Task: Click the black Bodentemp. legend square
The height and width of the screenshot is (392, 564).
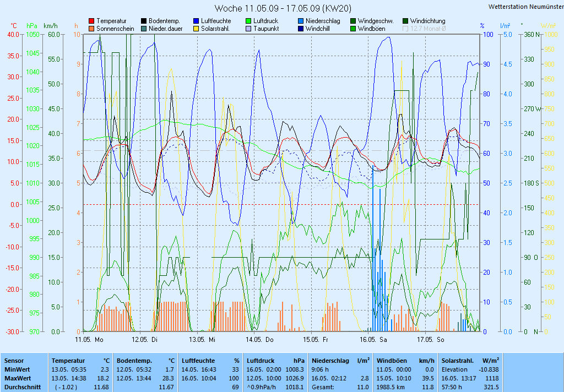Action: pyautogui.click(x=144, y=21)
